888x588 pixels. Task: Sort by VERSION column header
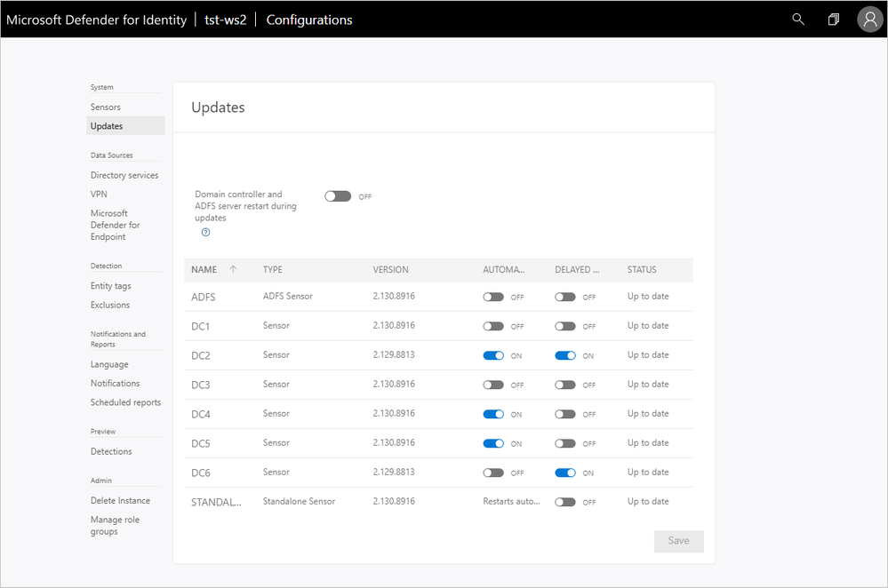point(390,269)
